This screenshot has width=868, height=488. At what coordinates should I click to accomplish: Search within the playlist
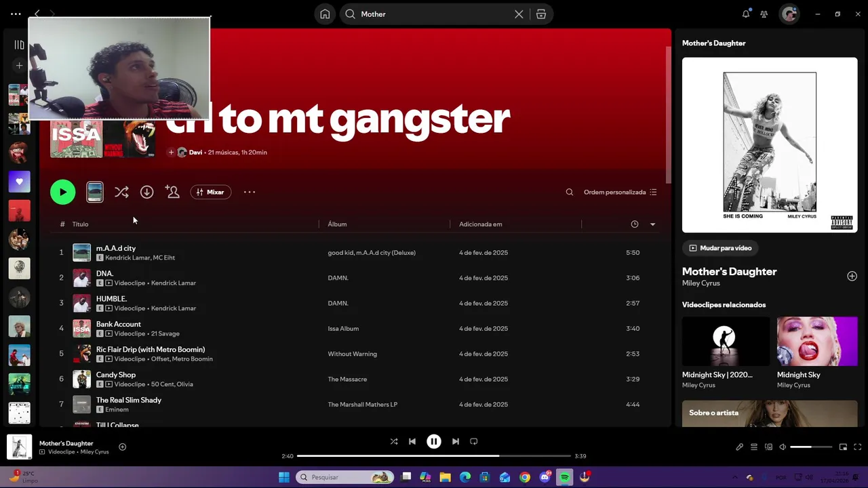point(570,192)
